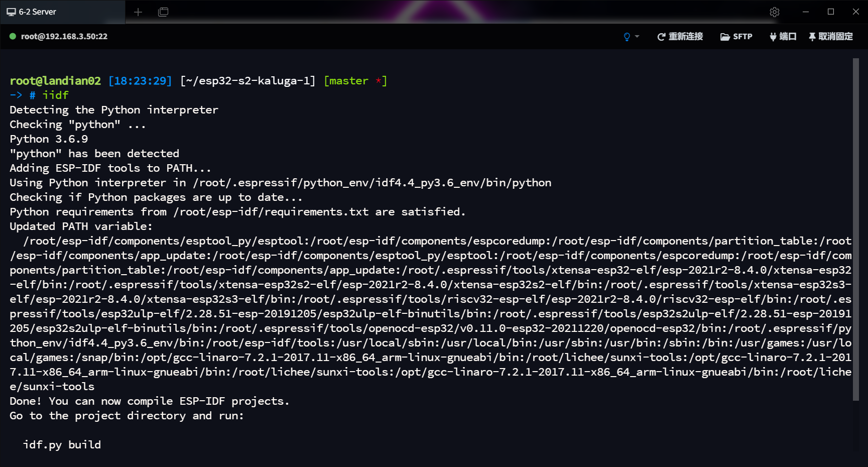The height and width of the screenshot is (467, 868).
Task: Minimize the terminal window
Action: [806, 12]
